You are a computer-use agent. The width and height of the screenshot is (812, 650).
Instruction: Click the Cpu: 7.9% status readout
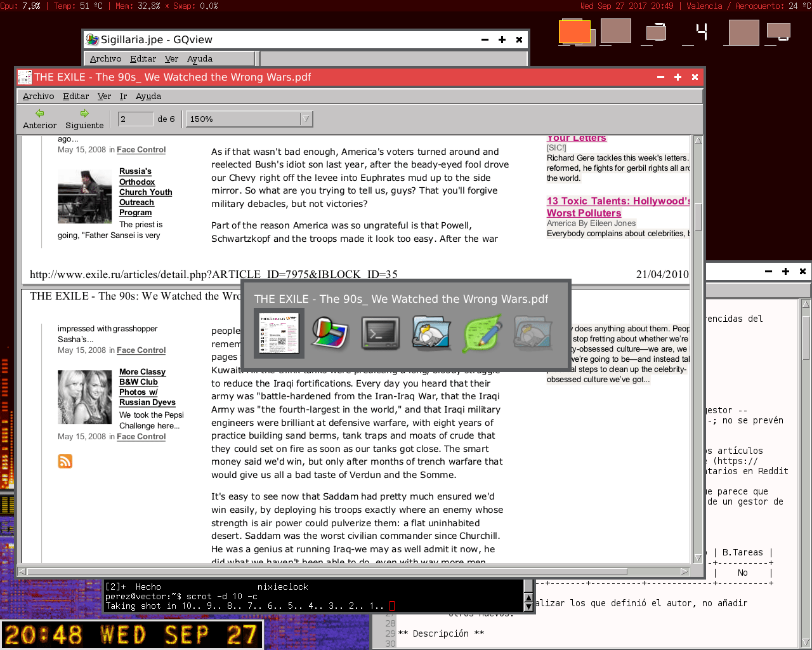click(20, 6)
